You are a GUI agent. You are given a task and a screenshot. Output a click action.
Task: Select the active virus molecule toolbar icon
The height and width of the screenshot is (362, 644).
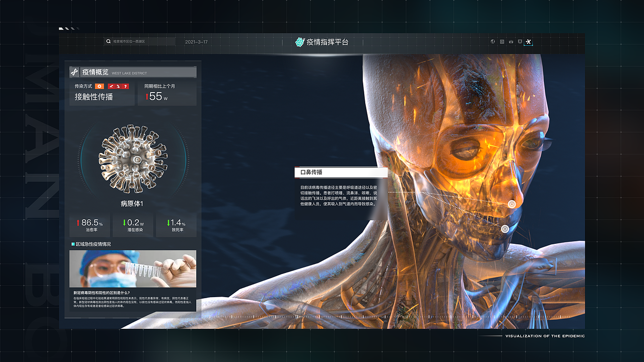click(528, 42)
